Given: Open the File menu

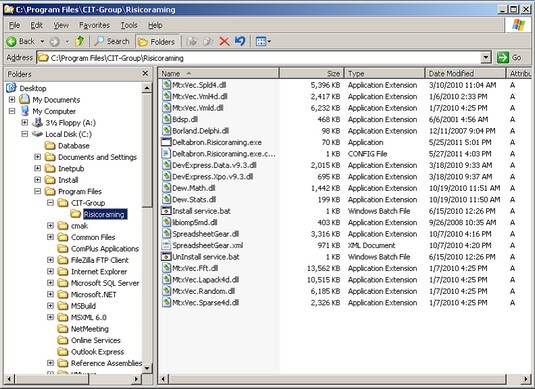Looking at the screenshot, I should point(14,25).
